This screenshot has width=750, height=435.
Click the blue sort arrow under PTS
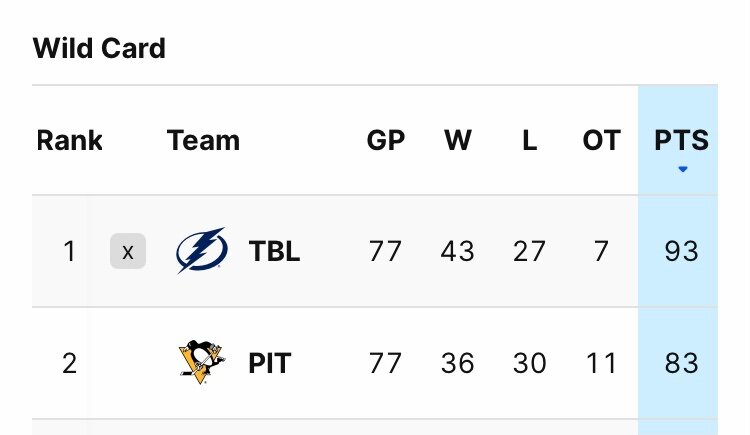click(683, 169)
